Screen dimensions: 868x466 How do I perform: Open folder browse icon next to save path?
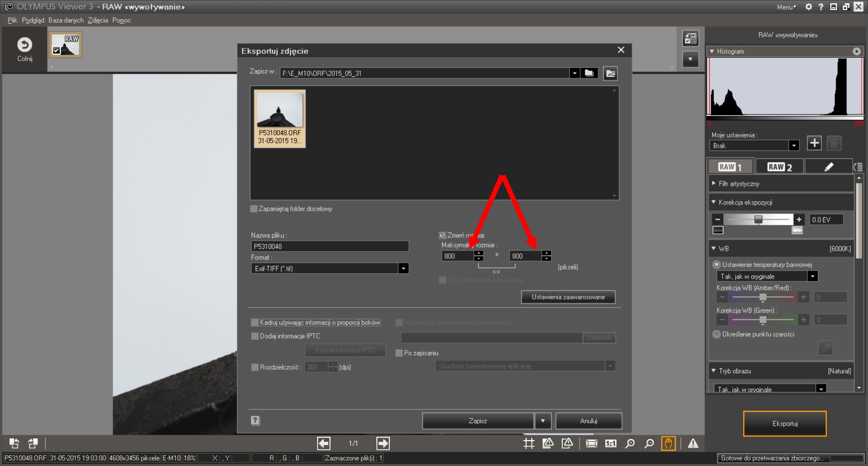(589, 73)
